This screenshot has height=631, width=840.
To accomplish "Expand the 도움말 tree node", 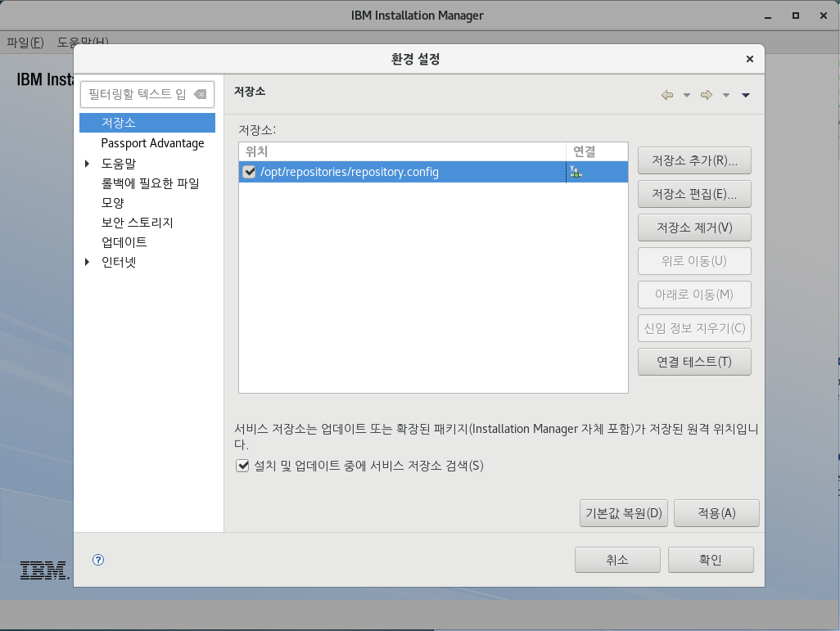I will coord(88,164).
